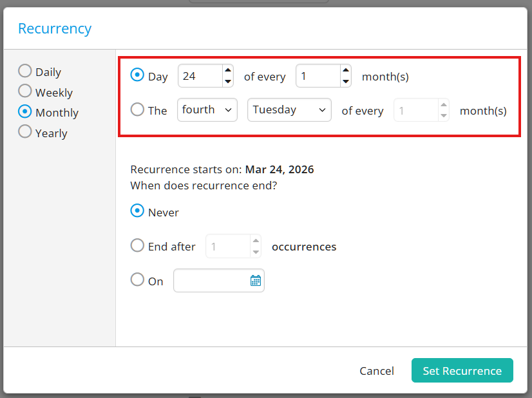Expand the Tuesday weekday dropdown
The width and height of the screenshot is (532, 398).
pos(289,110)
